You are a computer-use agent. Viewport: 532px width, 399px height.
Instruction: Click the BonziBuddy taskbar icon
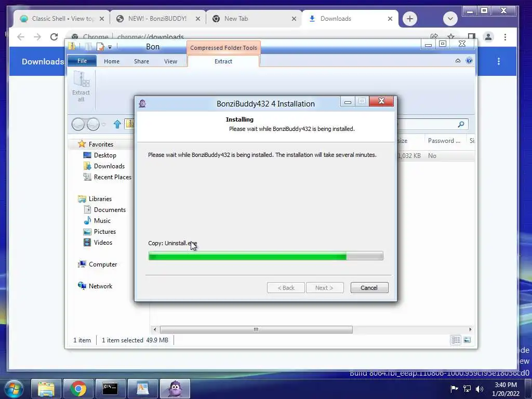[x=175, y=389]
